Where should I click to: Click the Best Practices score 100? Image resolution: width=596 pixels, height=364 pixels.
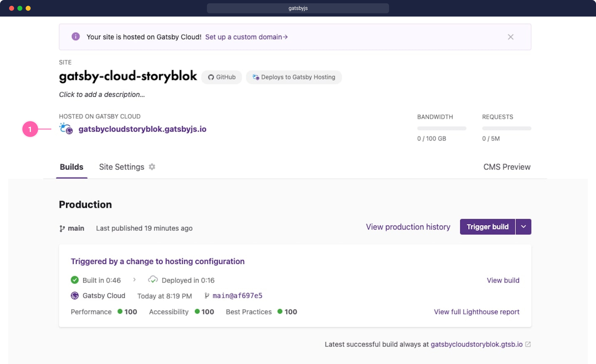coord(291,312)
